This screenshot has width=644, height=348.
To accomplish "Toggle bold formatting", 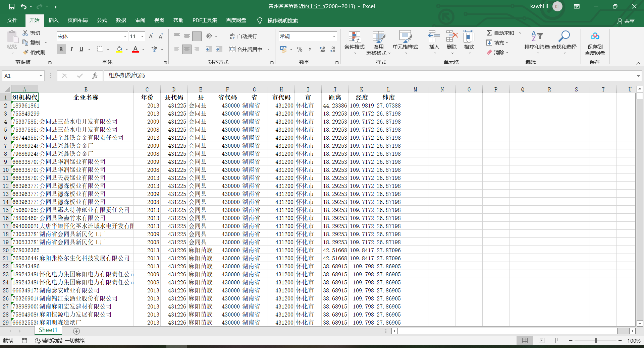I will click(x=61, y=49).
